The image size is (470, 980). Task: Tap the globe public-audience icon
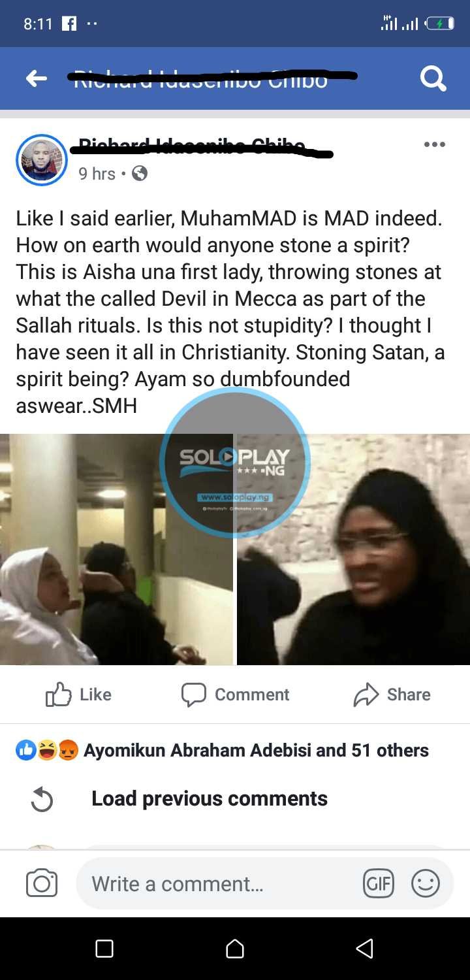pos(140,173)
